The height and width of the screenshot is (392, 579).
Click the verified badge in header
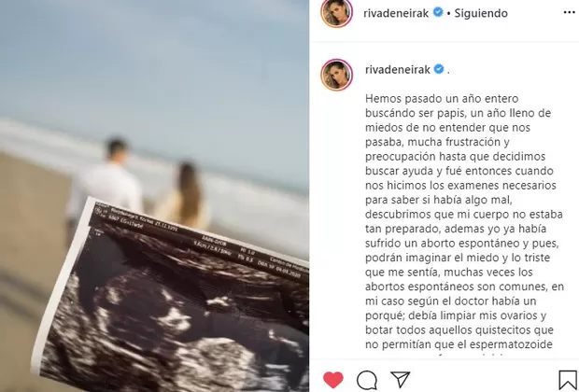[x=438, y=12]
